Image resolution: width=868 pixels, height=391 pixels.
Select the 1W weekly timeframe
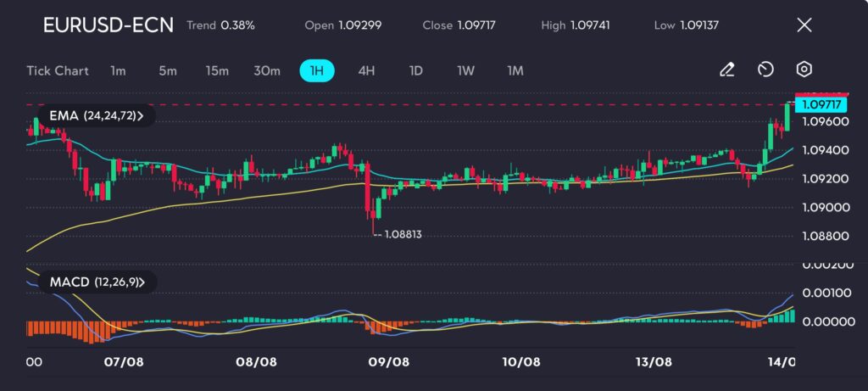pyautogui.click(x=465, y=70)
